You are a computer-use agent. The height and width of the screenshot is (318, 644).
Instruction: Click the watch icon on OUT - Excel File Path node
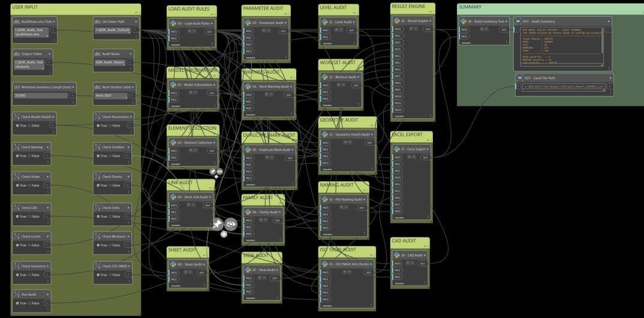click(520, 78)
